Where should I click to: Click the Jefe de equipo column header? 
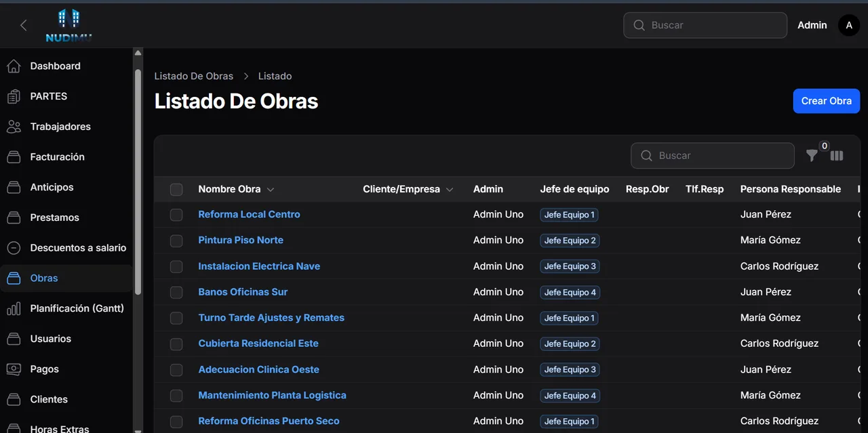(x=574, y=189)
